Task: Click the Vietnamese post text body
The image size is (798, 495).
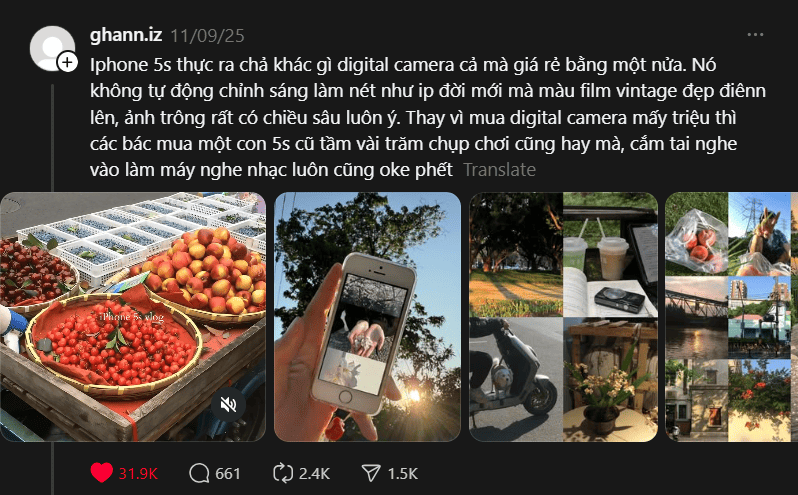Action: tap(428, 117)
